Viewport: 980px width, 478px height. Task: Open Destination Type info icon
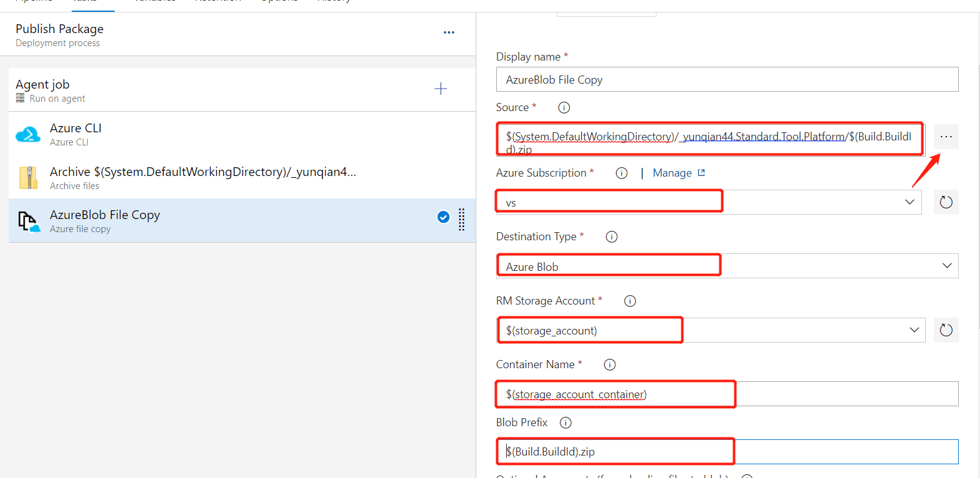click(612, 237)
